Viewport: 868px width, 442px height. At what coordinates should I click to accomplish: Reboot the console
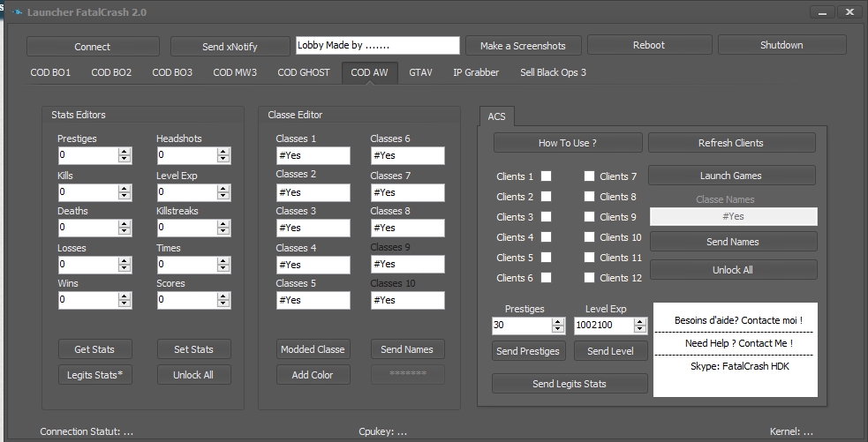pyautogui.click(x=649, y=45)
